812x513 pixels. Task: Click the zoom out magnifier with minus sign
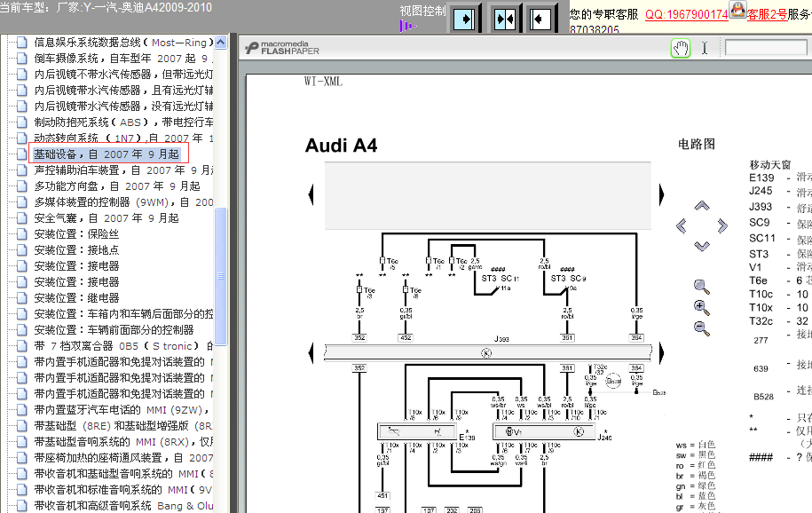click(702, 328)
